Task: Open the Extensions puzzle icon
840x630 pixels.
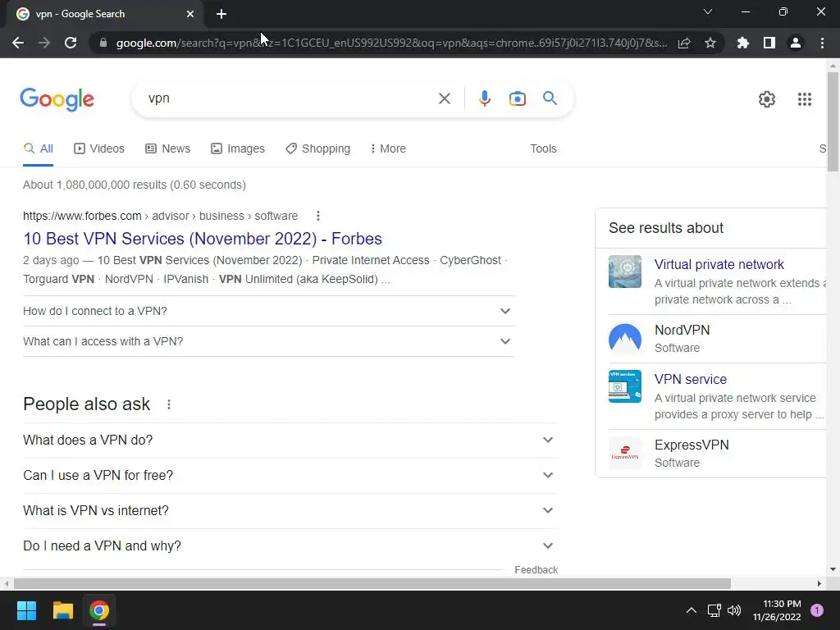Action: 743,43
